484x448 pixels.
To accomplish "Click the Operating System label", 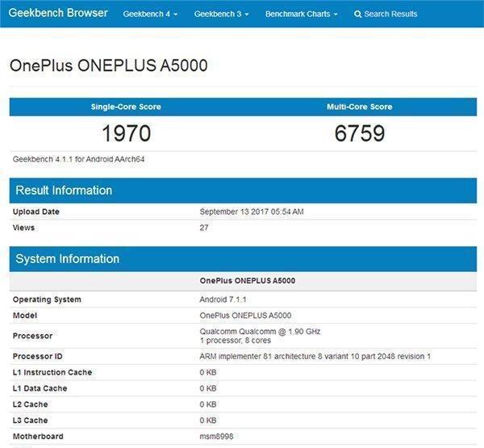I will (47, 299).
